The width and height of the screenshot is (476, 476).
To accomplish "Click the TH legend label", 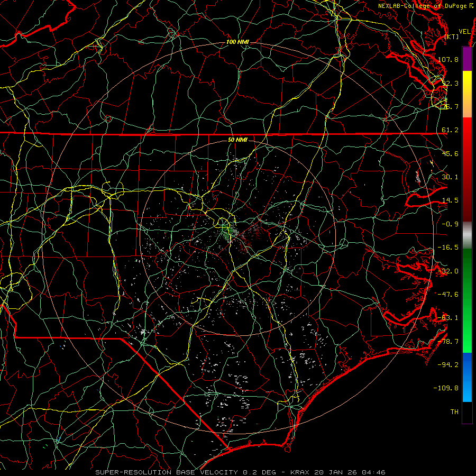I will coord(454,412).
